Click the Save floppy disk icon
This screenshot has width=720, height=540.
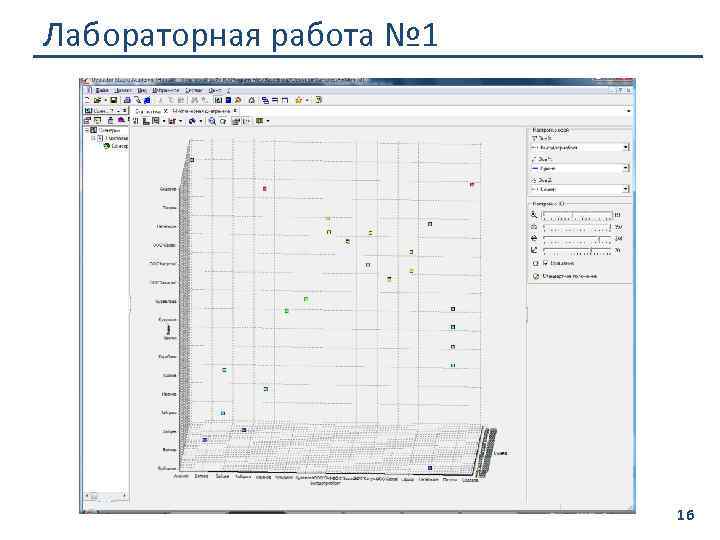[x=113, y=100]
